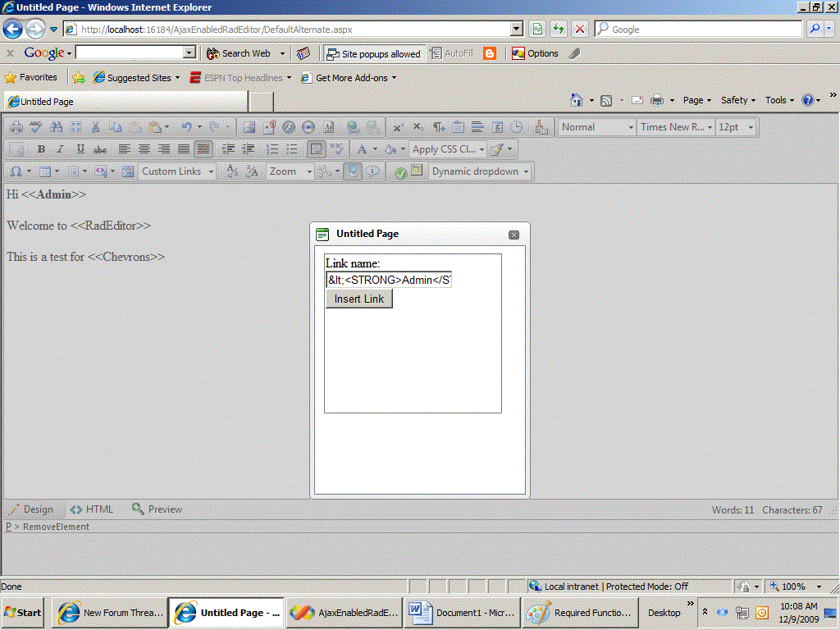Image resolution: width=840 pixels, height=630 pixels.
Task: Insert time clock icon
Action: pyautogui.click(x=517, y=127)
